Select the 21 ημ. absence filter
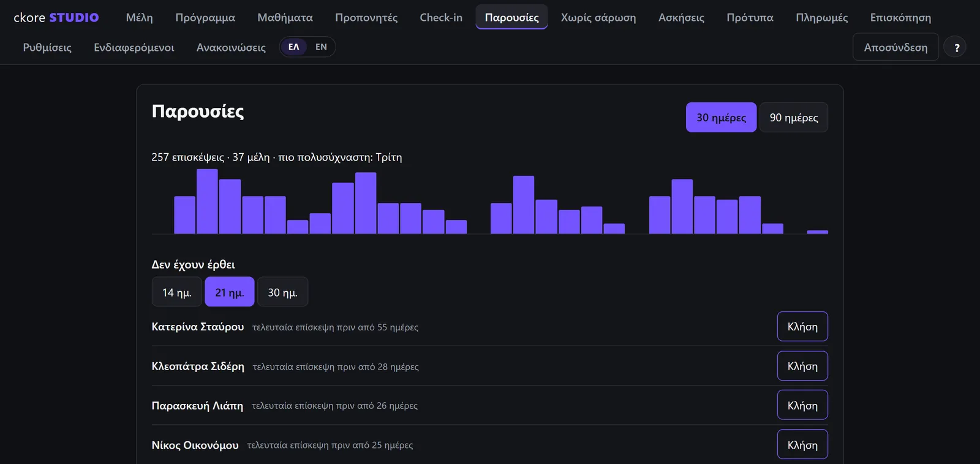The height and width of the screenshot is (464, 980). [230, 292]
